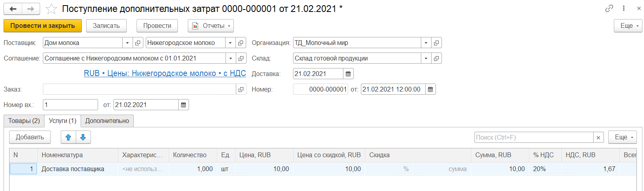
Task: Switch to the Товары (2) tab
Action: click(24, 121)
